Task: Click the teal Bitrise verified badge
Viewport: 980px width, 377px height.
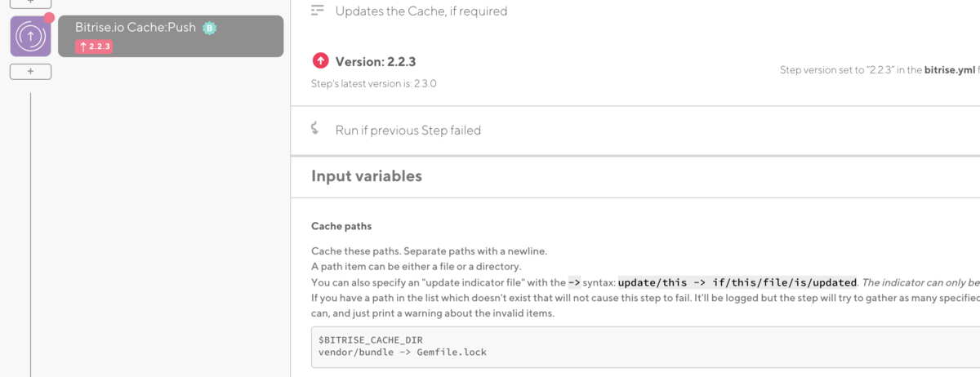Action: tap(209, 29)
